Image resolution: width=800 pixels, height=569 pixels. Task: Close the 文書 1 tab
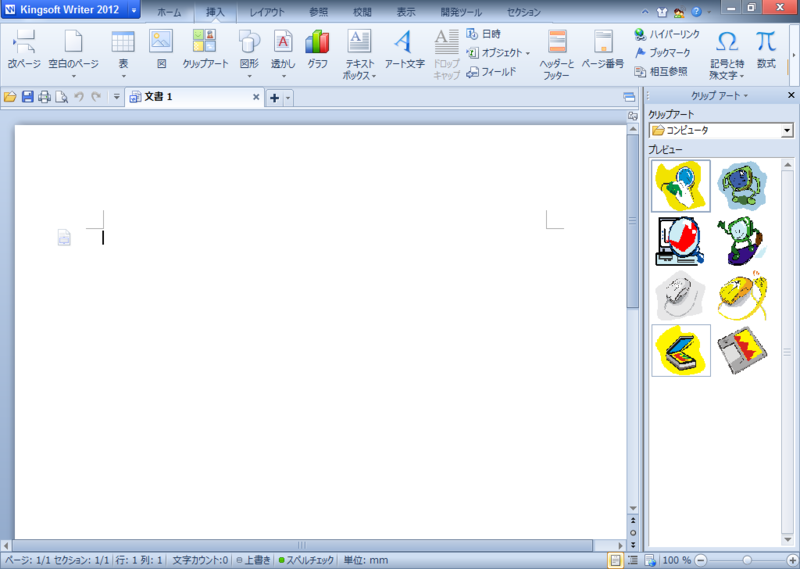(256, 97)
